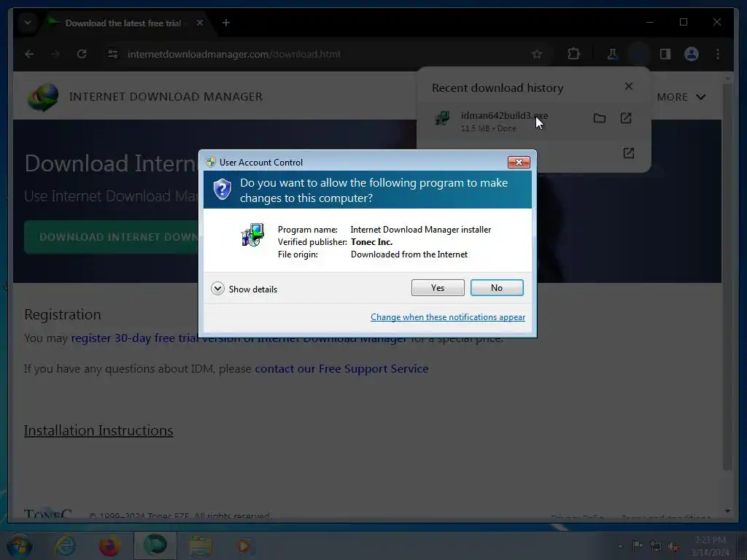This screenshot has width=747, height=560.
Task: Open a new browser tab
Action: [x=226, y=23]
